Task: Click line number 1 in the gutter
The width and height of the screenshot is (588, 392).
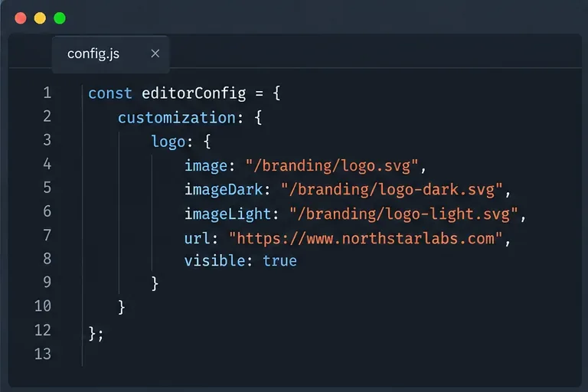Action: (x=47, y=93)
